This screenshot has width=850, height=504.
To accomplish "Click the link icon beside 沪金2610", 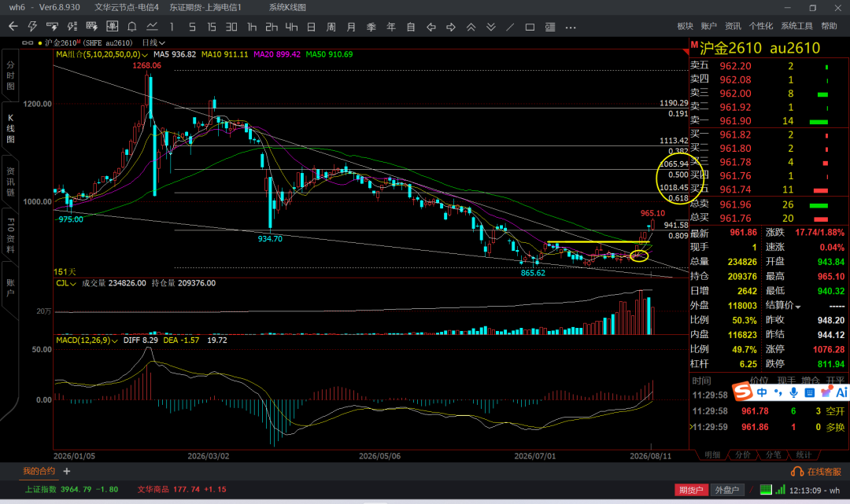I will [27, 42].
